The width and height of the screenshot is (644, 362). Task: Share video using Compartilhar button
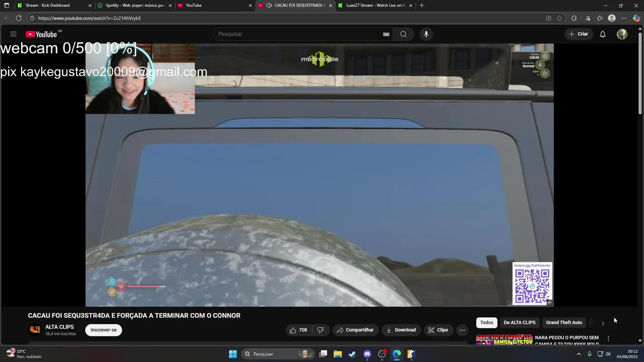pos(355,330)
